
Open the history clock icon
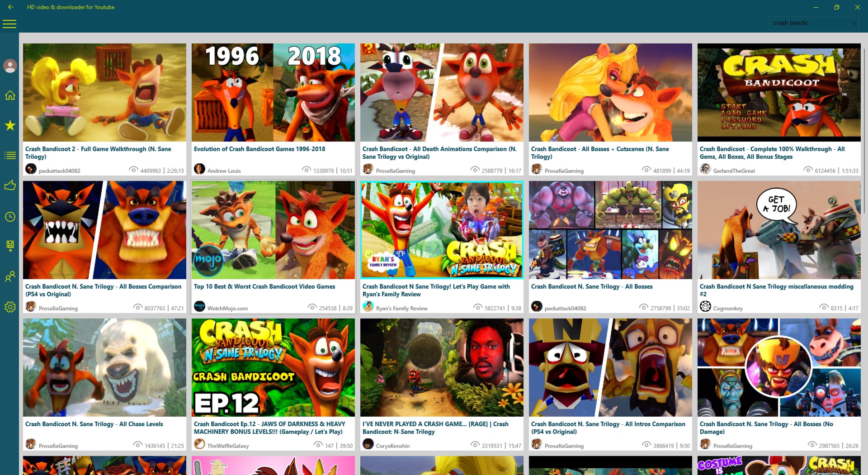10,217
